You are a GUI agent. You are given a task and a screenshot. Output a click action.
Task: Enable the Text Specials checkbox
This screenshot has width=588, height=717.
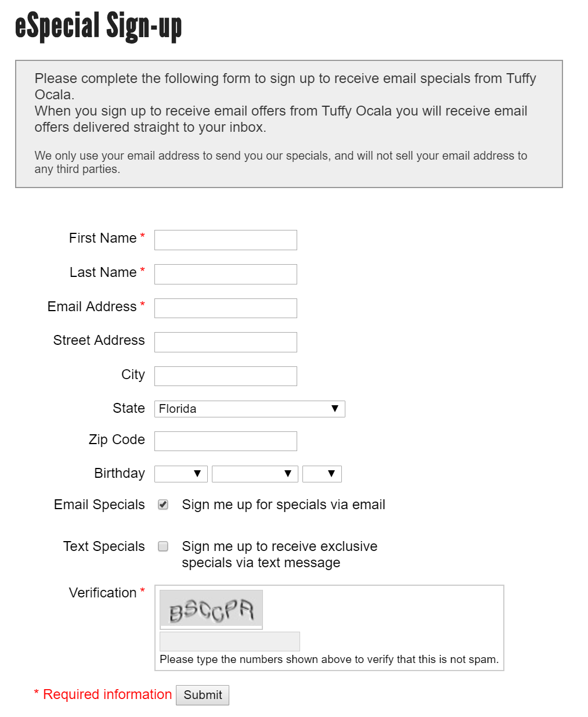[x=163, y=546]
